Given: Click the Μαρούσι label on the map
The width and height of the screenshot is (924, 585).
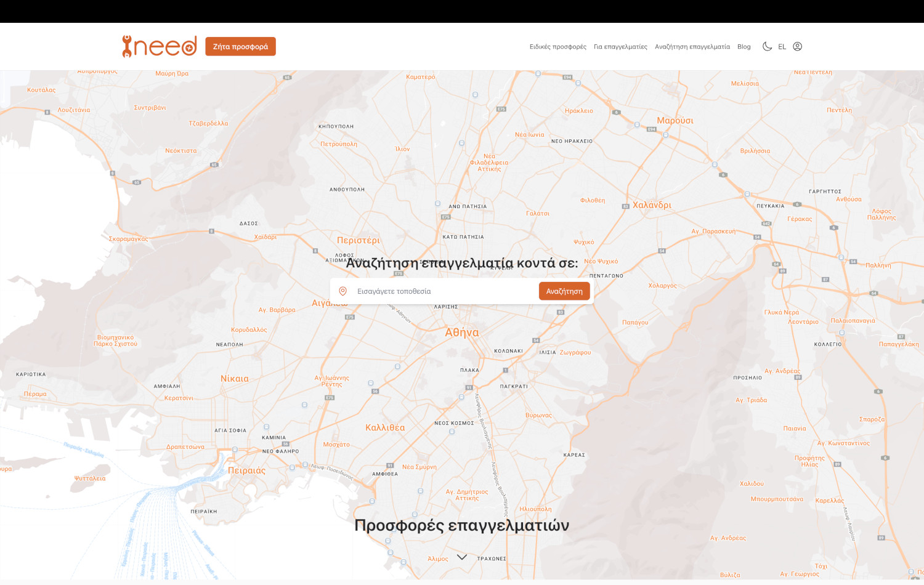Looking at the screenshot, I should [675, 121].
